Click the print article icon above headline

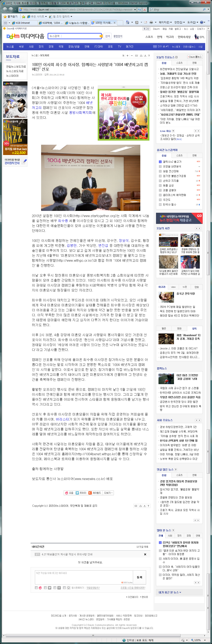(x=141, y=56)
